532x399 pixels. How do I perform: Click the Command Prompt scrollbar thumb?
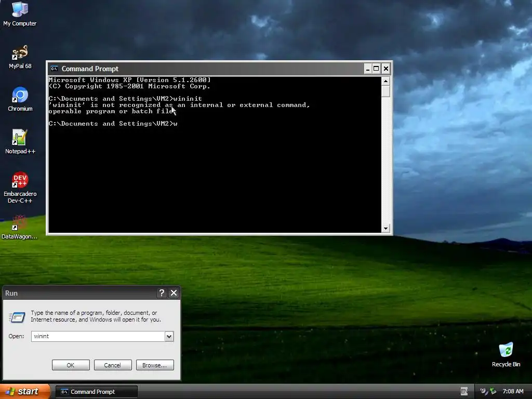click(x=385, y=91)
